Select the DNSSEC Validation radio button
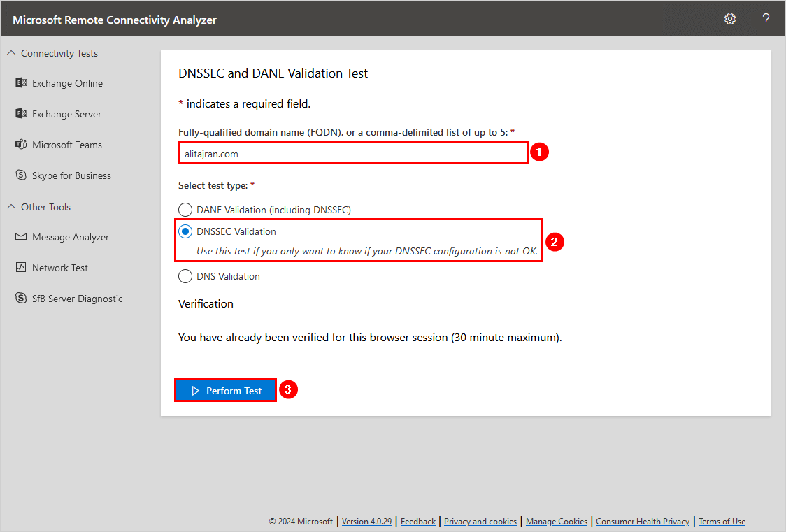The height and width of the screenshot is (532, 786). point(185,231)
